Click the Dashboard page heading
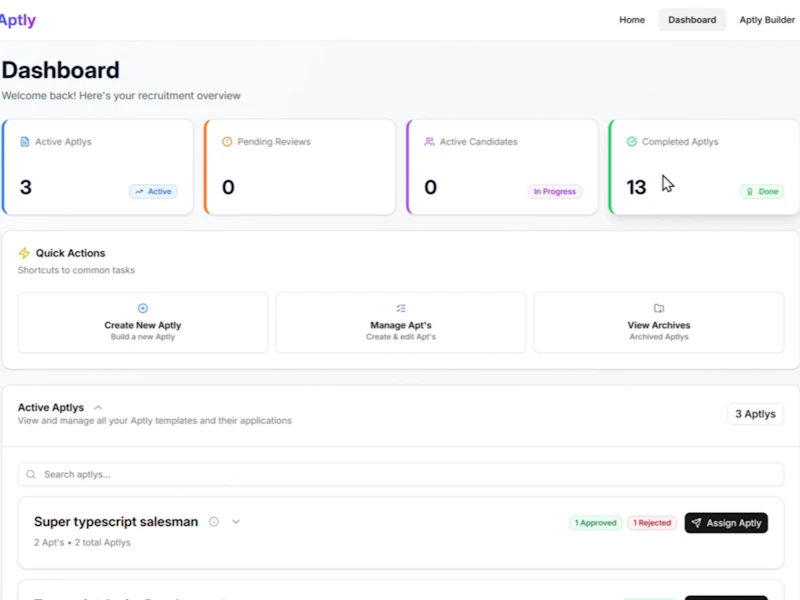800x600 pixels. (x=61, y=70)
